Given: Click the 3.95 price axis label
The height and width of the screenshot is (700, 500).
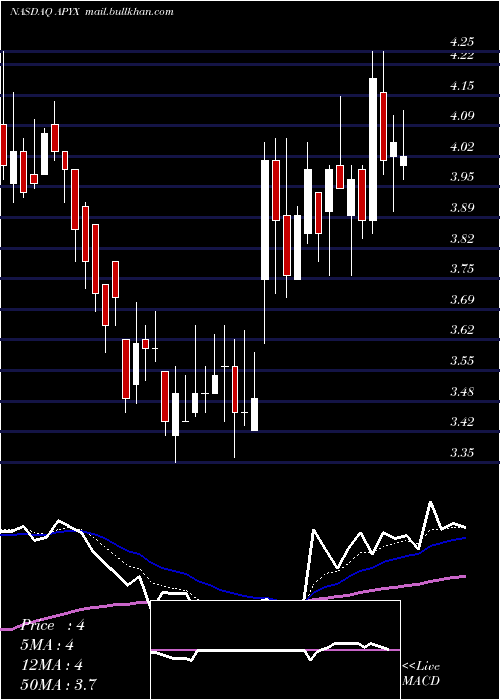Looking at the screenshot, I should 462,177.
